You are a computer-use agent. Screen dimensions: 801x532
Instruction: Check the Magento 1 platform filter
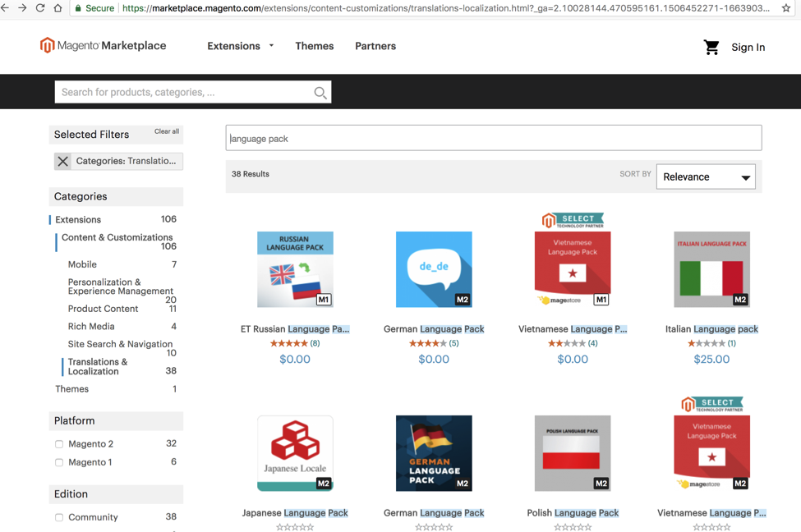[x=58, y=462]
